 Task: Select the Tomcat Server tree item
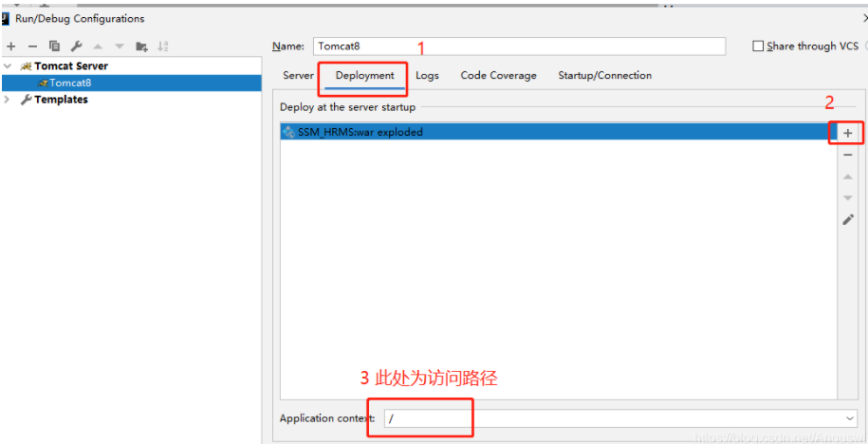click(71, 65)
